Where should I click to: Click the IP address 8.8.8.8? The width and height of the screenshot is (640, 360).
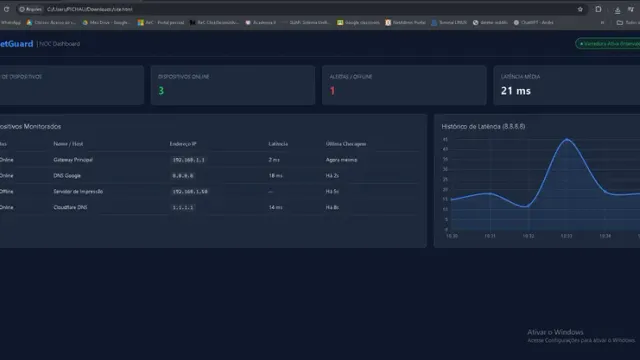coord(183,176)
